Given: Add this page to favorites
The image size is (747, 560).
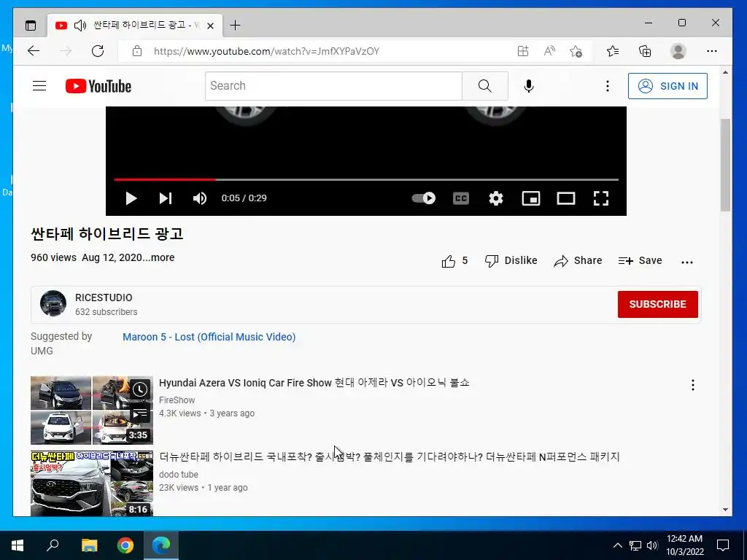Looking at the screenshot, I should (x=576, y=51).
